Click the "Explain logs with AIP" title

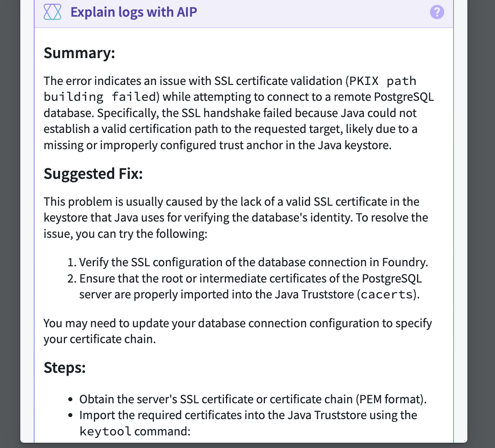point(134,12)
